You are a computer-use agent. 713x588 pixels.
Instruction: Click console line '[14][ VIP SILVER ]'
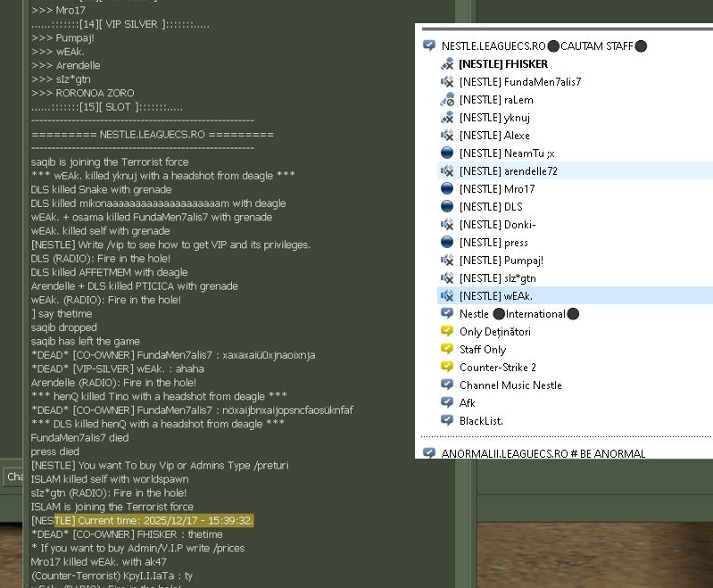[x=120, y=24]
